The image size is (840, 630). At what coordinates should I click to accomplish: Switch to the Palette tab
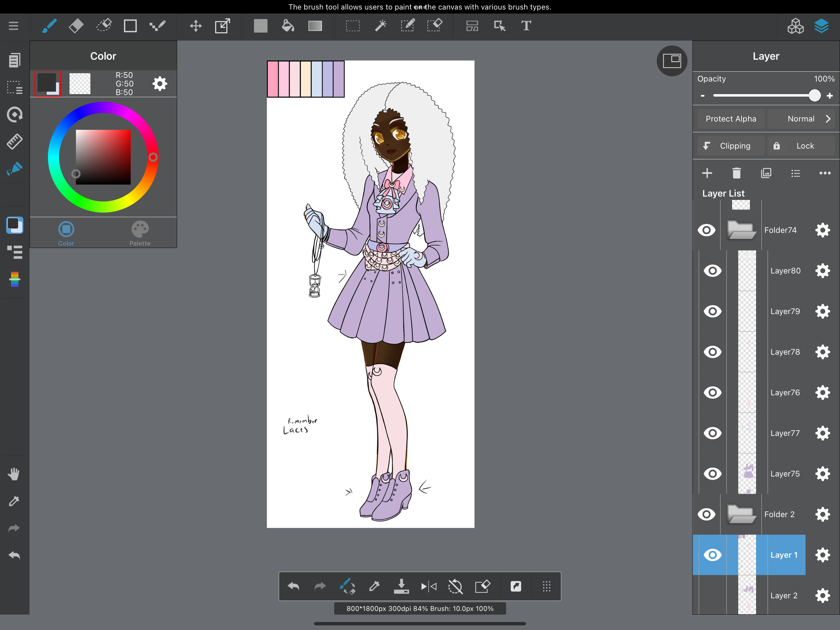(x=140, y=233)
